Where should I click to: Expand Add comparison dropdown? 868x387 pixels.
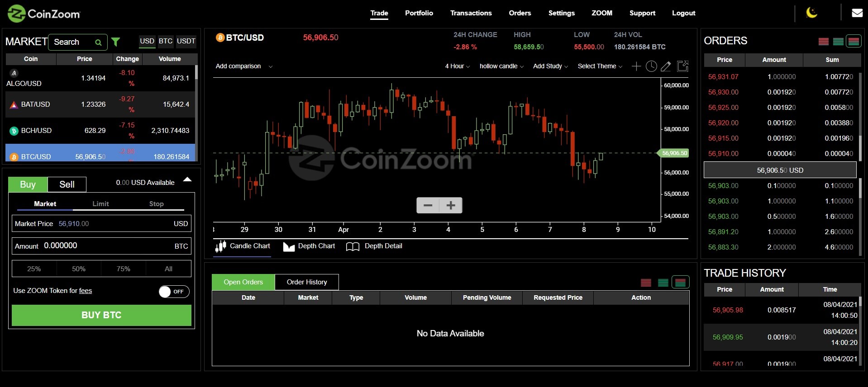[x=244, y=66]
